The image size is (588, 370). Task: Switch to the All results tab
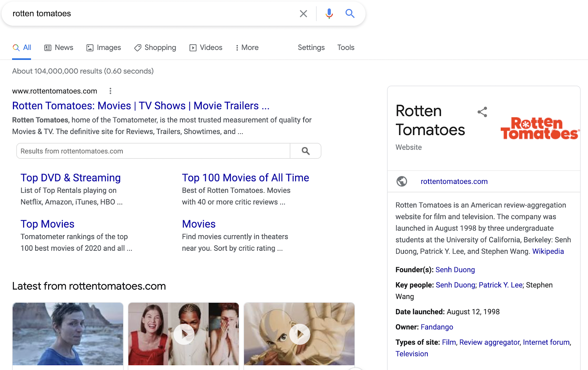[22, 48]
